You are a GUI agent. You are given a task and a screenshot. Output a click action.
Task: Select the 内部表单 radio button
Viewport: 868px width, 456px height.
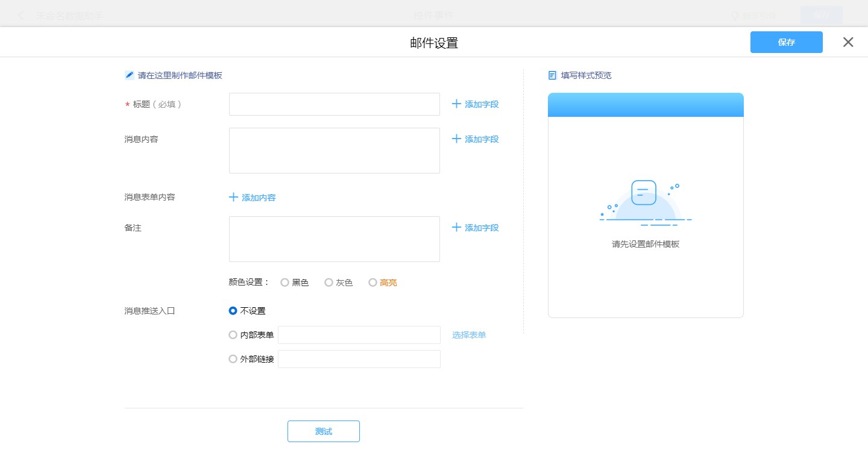233,335
